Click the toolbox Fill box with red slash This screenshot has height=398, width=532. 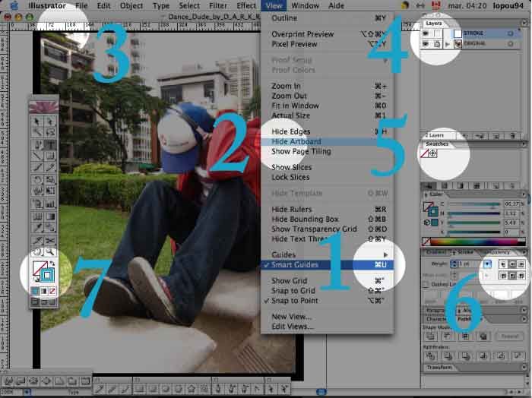[40, 268]
